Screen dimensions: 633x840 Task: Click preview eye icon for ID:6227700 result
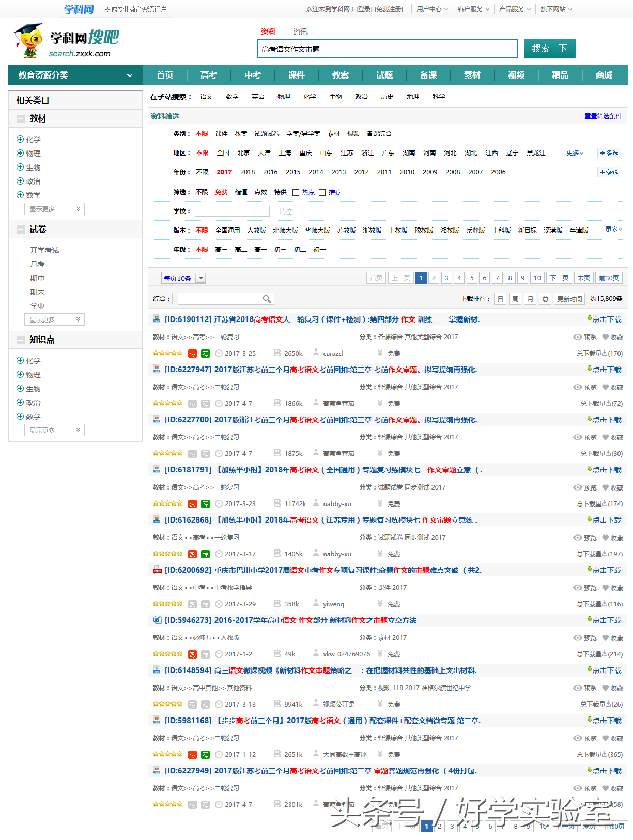578,437
